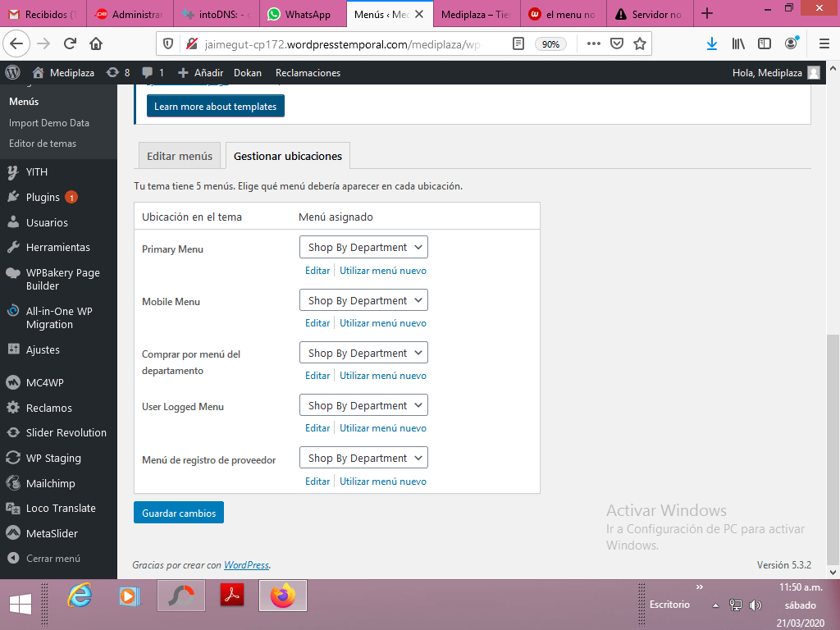Open the Windows Start button
The width and height of the screenshot is (840, 630).
pos(21,605)
